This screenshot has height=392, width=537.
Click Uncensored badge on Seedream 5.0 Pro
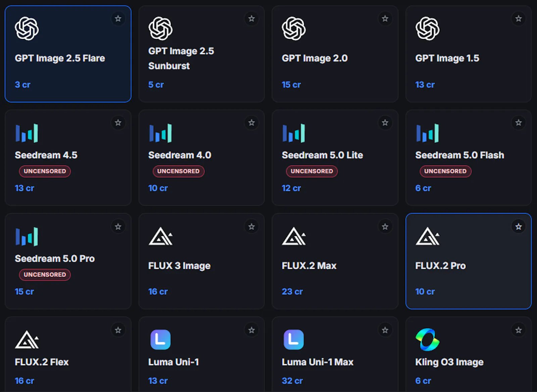click(45, 275)
